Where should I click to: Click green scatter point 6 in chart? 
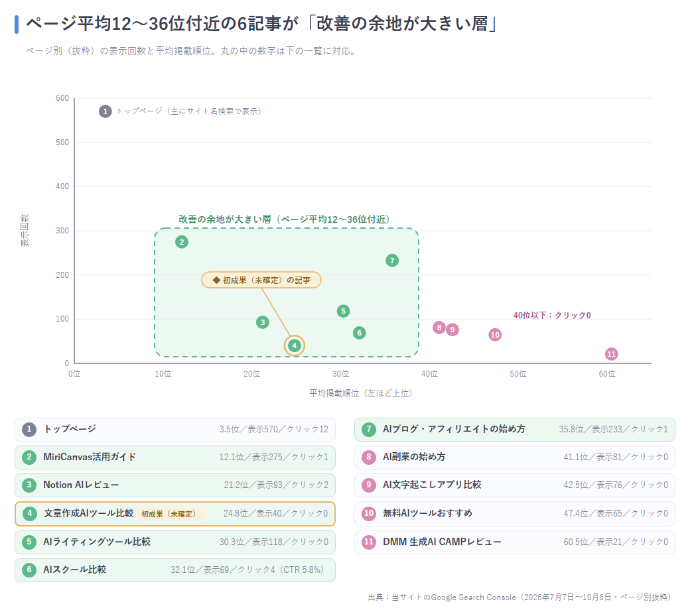click(x=360, y=333)
